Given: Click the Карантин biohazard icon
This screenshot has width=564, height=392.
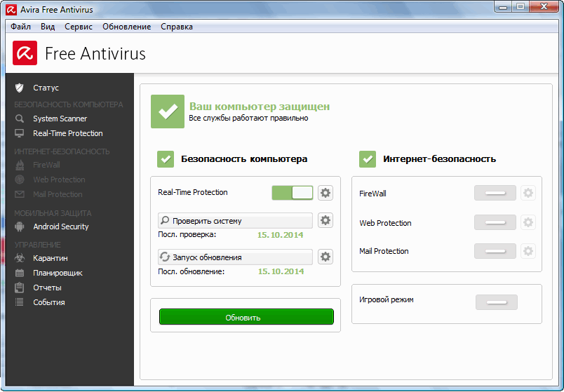Looking at the screenshot, I should [x=20, y=258].
